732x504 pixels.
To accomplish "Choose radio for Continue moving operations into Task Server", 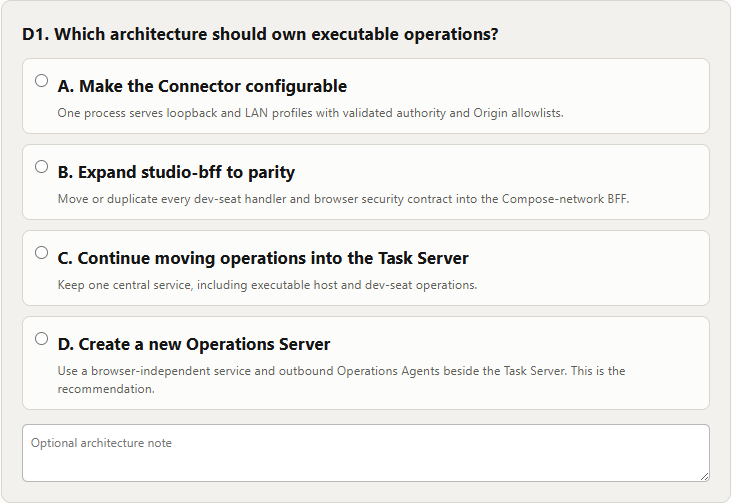I will point(42,252).
